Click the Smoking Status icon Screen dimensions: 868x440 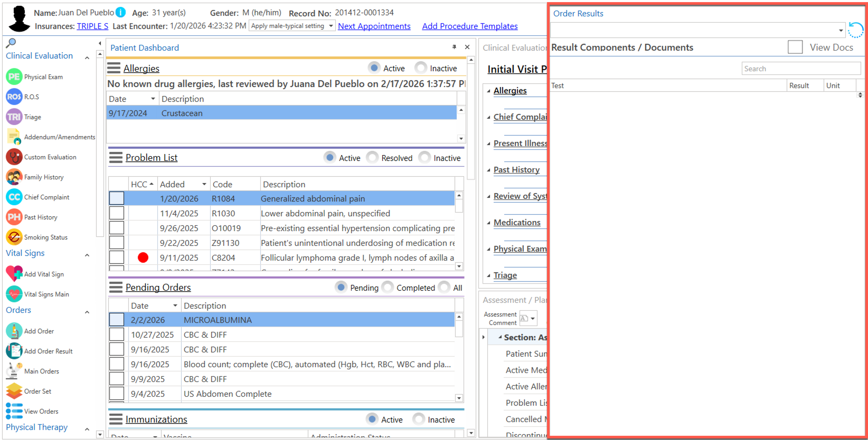[x=14, y=237]
